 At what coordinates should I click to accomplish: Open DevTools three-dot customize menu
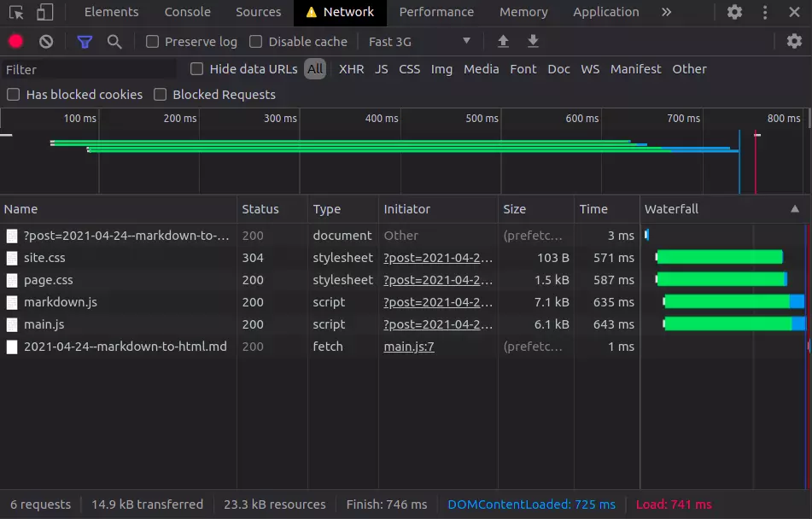[x=765, y=12]
